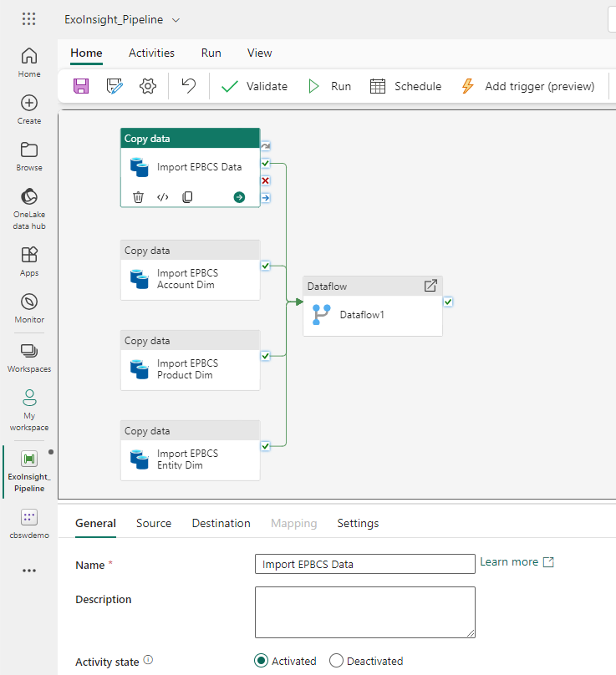This screenshot has width=616, height=675.
Task: Expand the ExoInsight_Pipeline name dropdown
Action: point(176,20)
